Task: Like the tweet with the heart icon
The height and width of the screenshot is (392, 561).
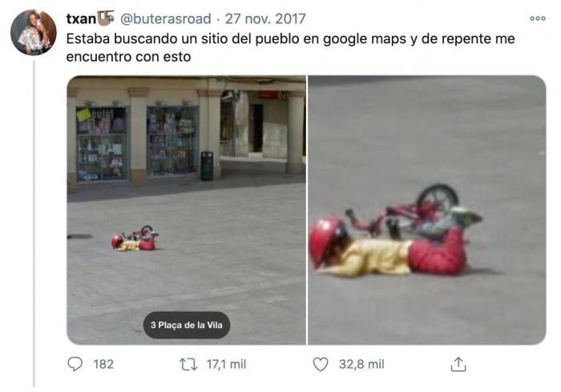Action: (x=321, y=364)
